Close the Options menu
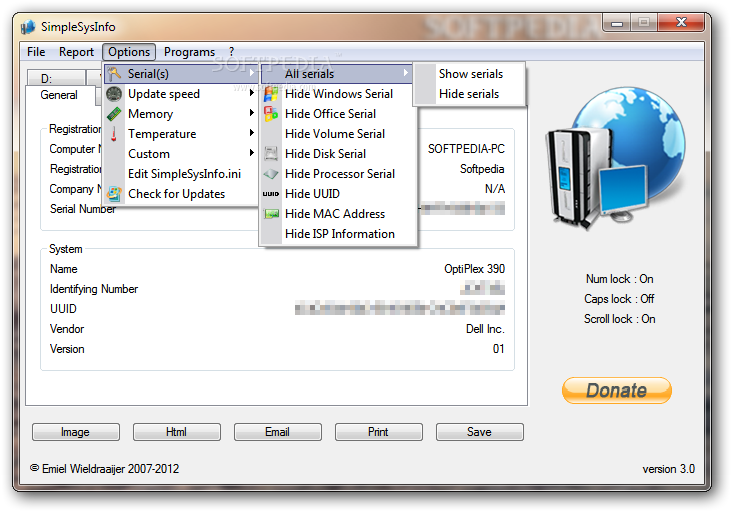This screenshot has width=732, height=512. pos(129,52)
